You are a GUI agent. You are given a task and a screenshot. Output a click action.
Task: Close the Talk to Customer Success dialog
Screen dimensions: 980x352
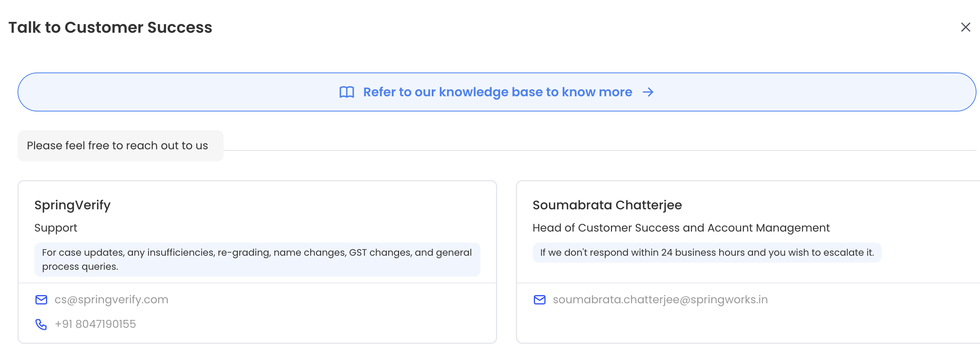tap(966, 27)
